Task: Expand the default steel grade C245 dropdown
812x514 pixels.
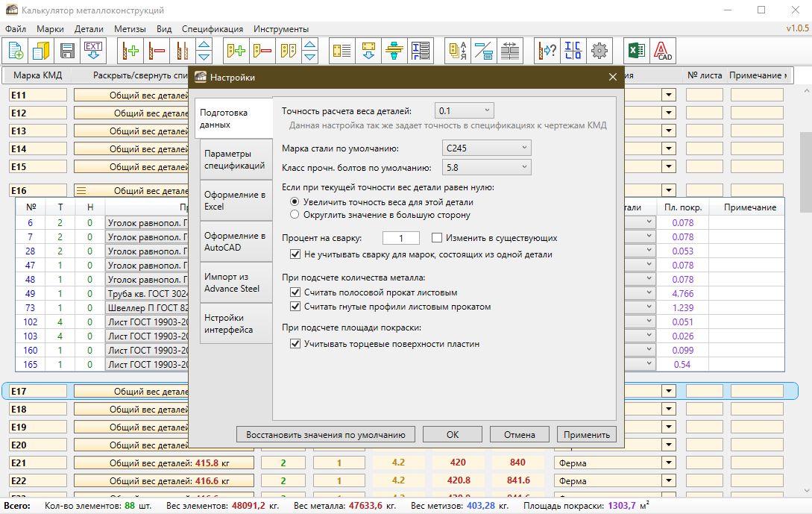Action: [486, 148]
